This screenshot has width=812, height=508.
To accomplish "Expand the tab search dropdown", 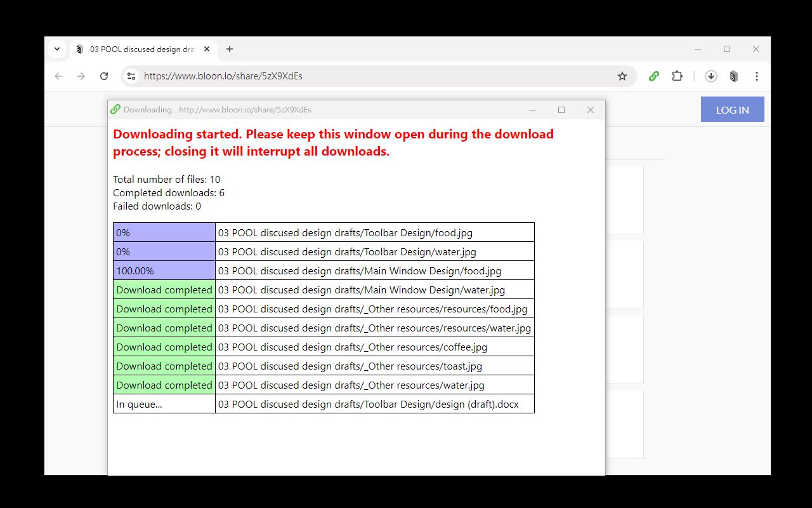I will tap(57, 49).
